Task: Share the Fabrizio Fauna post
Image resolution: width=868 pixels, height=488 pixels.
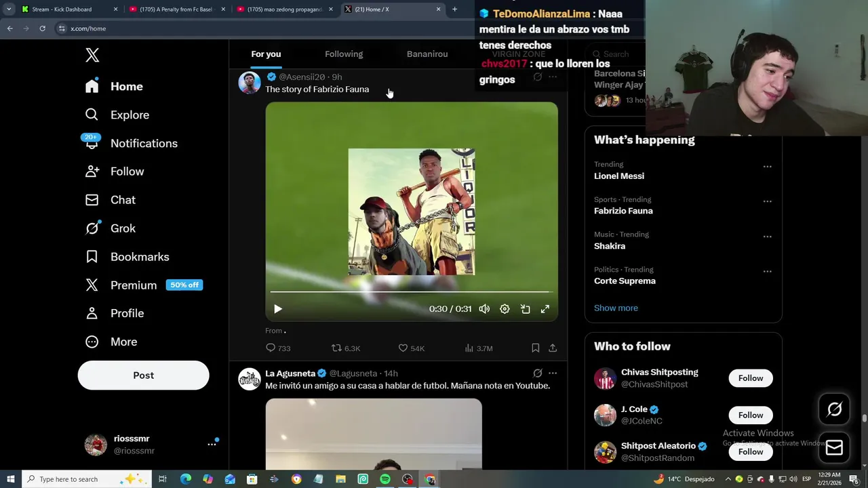Action: coord(553,348)
